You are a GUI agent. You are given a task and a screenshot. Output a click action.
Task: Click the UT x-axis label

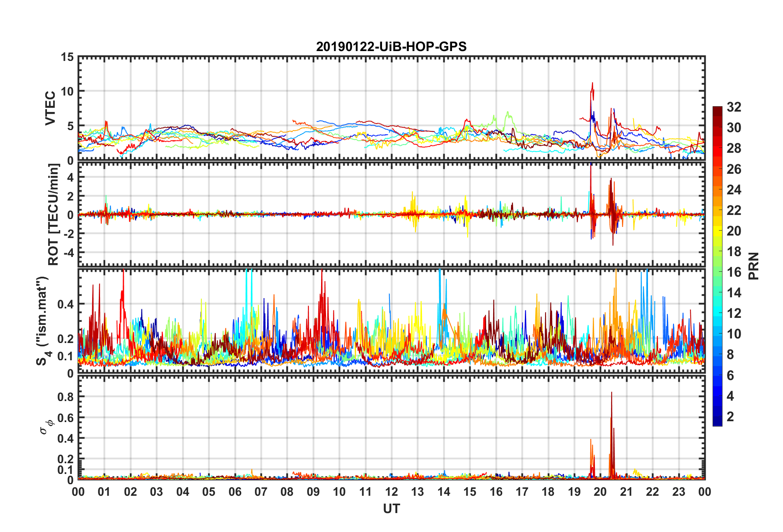point(391,509)
